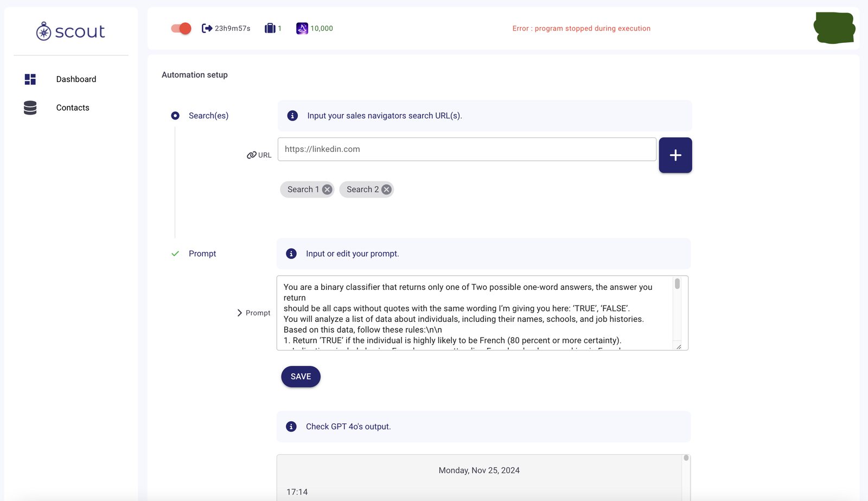The image size is (868, 501).
Task: Click the info icon beside prompt hint
Action: tap(291, 253)
